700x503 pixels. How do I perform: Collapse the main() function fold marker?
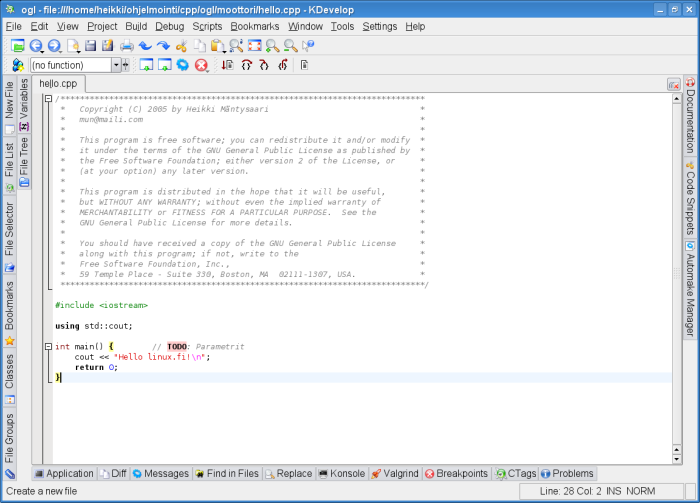[49, 346]
